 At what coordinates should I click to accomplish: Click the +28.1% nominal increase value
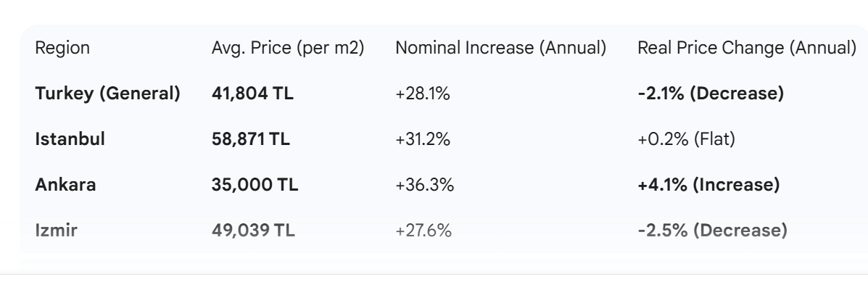pos(423,94)
